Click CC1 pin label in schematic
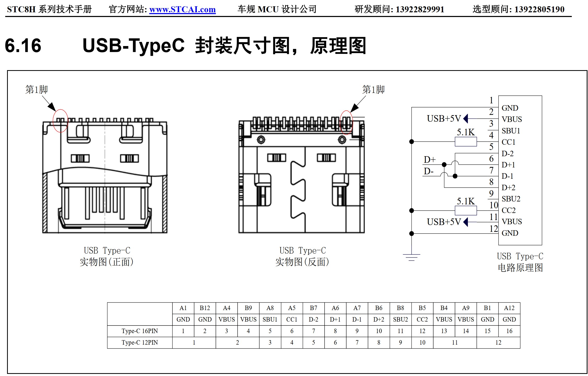The height and width of the screenshot is (376, 588). tap(509, 142)
